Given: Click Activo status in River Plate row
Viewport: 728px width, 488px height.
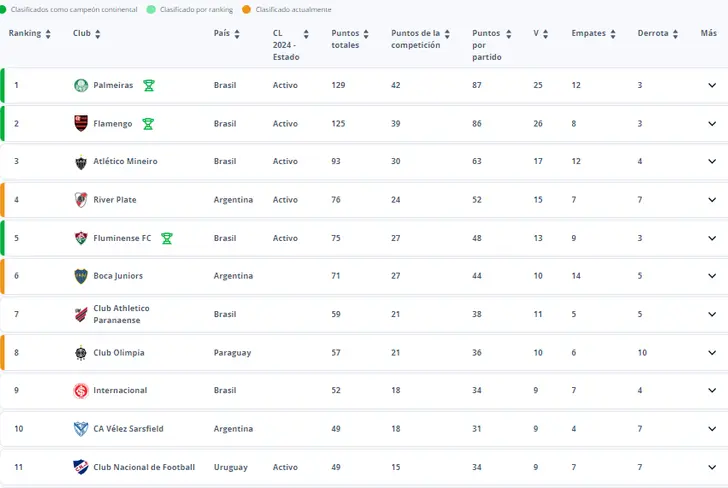Looking at the screenshot, I should tap(285, 200).
